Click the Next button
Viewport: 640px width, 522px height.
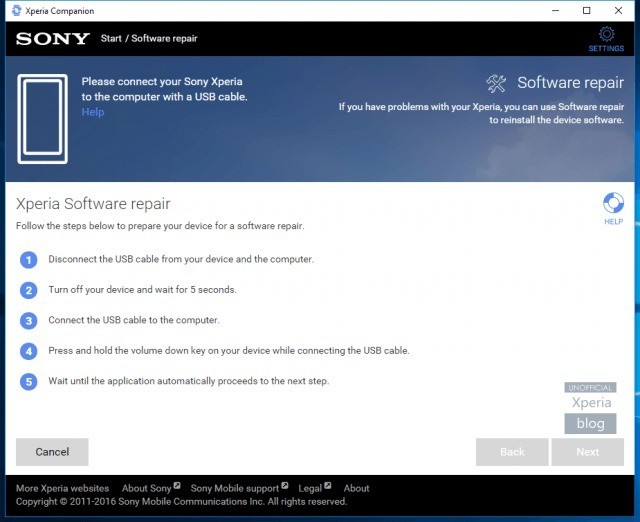point(587,452)
